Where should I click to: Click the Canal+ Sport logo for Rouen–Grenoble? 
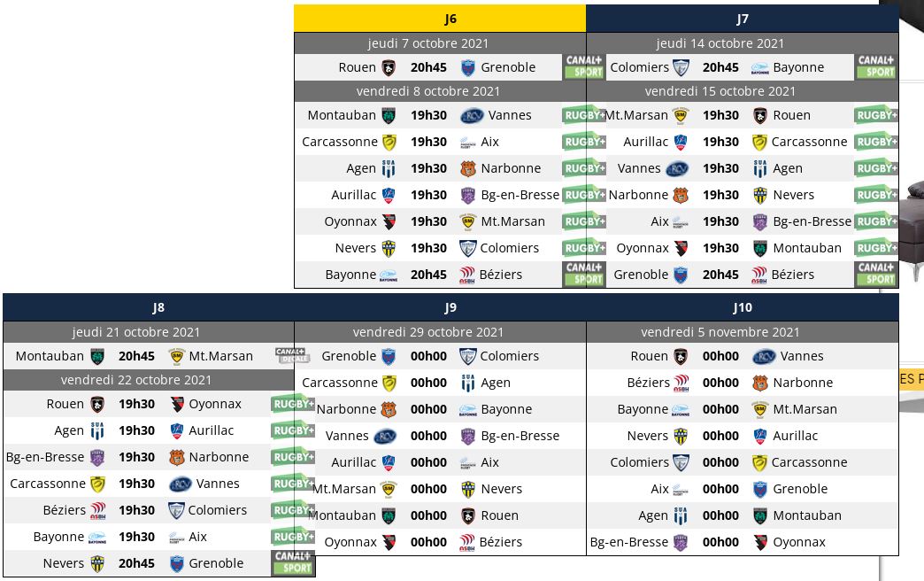(583, 66)
